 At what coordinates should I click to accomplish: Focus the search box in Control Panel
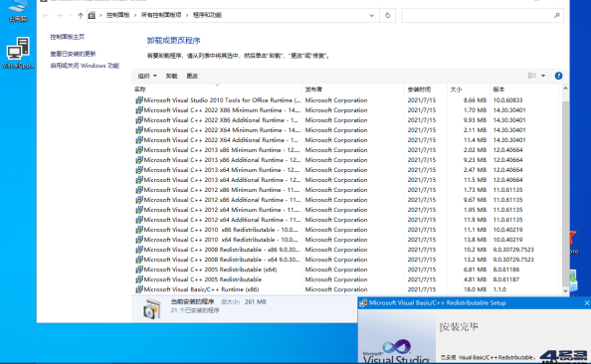pyautogui.click(x=483, y=16)
